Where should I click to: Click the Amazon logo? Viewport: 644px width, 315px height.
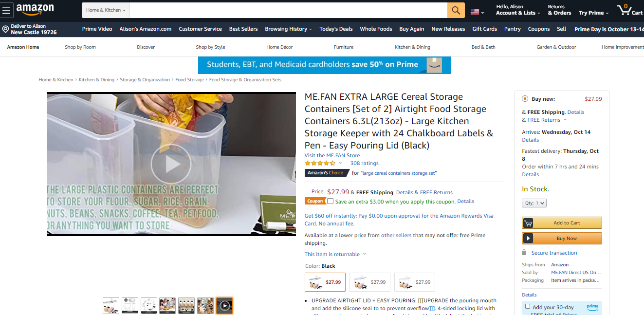tap(35, 9)
